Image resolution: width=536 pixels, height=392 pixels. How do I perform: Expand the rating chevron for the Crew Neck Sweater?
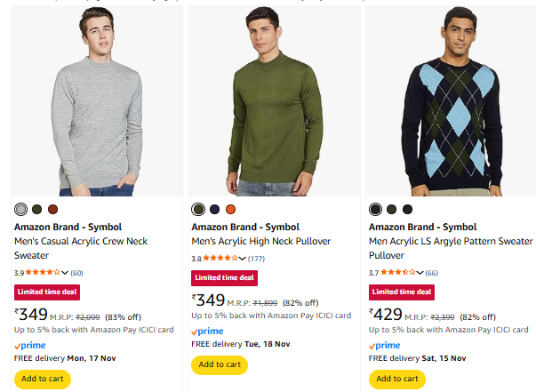click(65, 272)
